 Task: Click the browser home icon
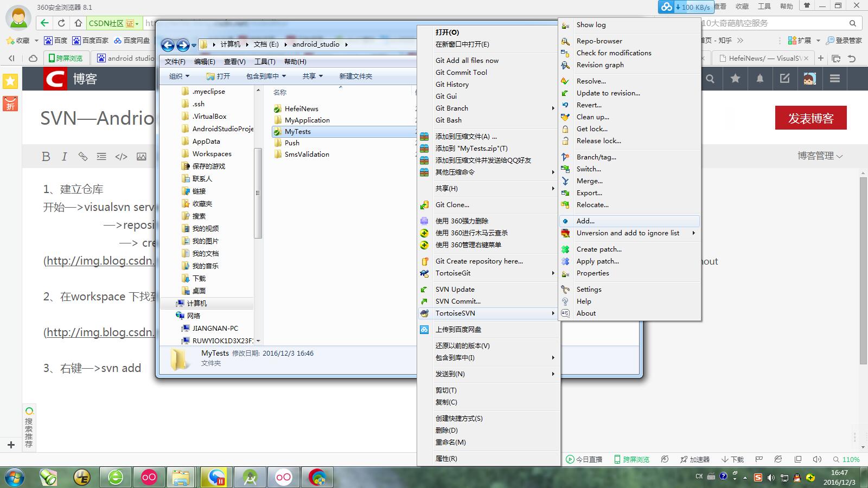coord(78,23)
